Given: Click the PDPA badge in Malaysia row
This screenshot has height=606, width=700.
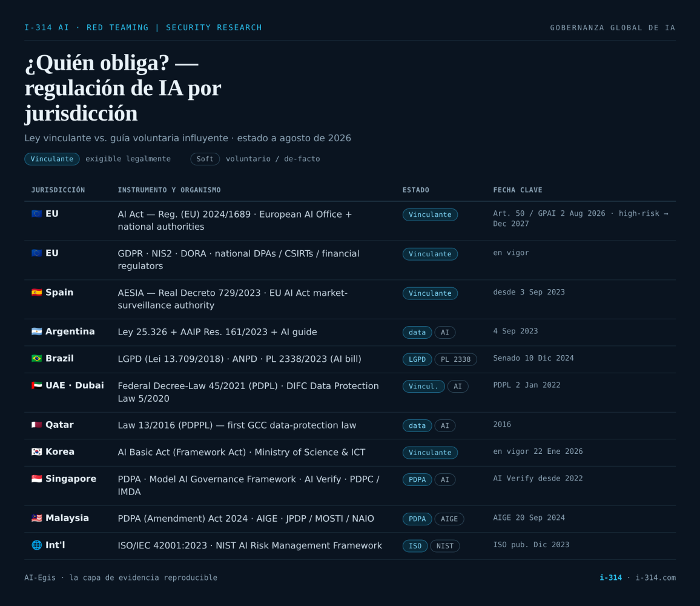Looking at the screenshot, I should point(417,519).
